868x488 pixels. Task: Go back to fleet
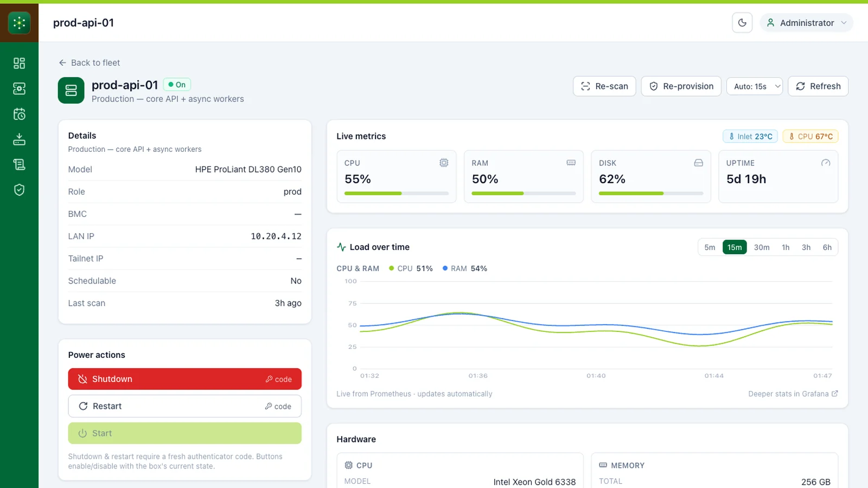click(x=90, y=63)
